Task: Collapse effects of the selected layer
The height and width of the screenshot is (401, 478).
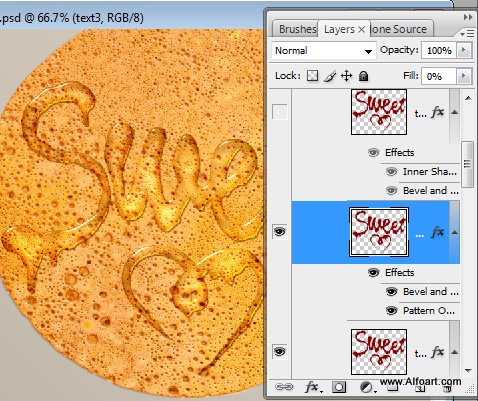Action: [x=455, y=232]
